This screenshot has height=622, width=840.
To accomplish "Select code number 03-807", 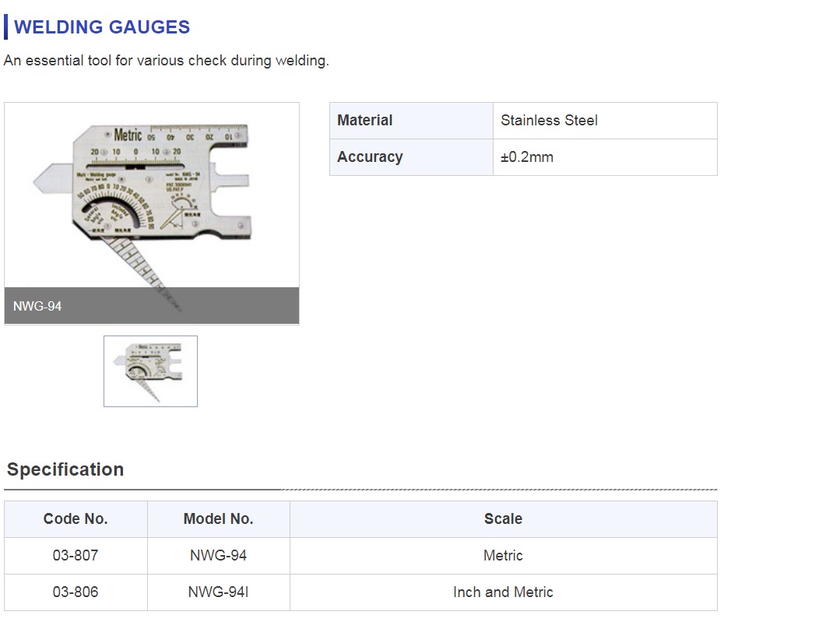I will (76, 556).
